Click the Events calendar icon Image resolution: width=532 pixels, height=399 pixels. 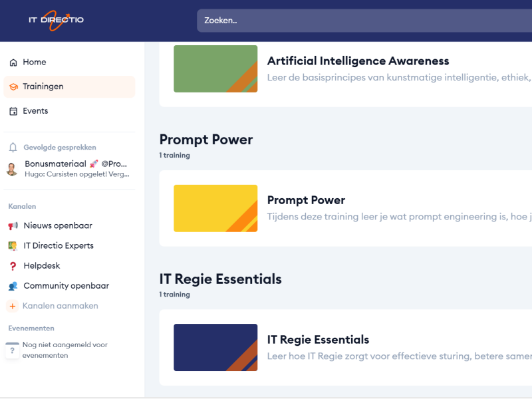(x=13, y=111)
